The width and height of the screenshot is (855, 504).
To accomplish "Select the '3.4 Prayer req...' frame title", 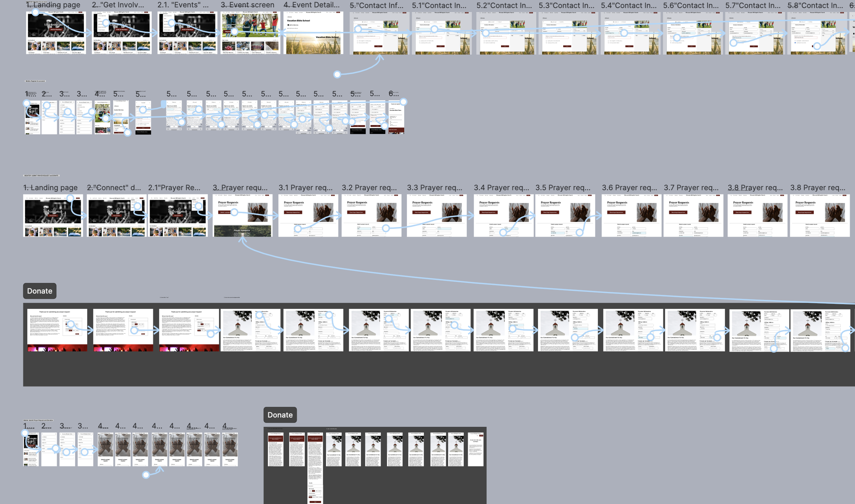I will (x=501, y=188).
